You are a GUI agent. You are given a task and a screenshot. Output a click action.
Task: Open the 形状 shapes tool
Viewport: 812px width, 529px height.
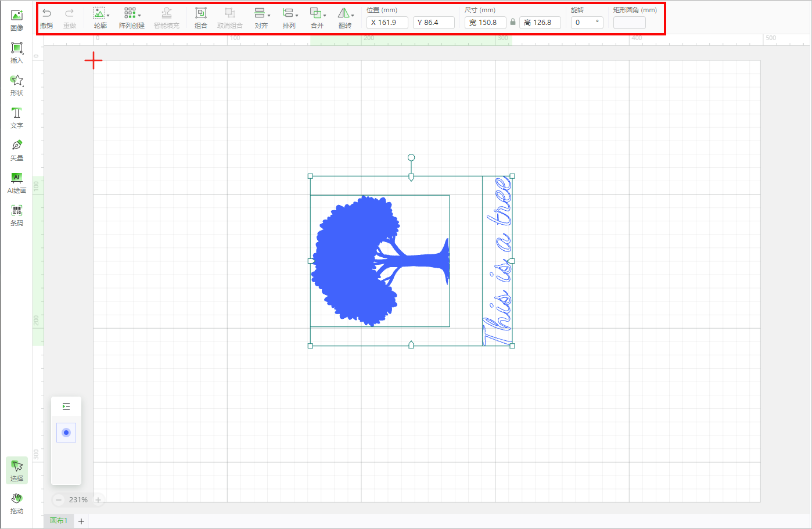[17, 85]
